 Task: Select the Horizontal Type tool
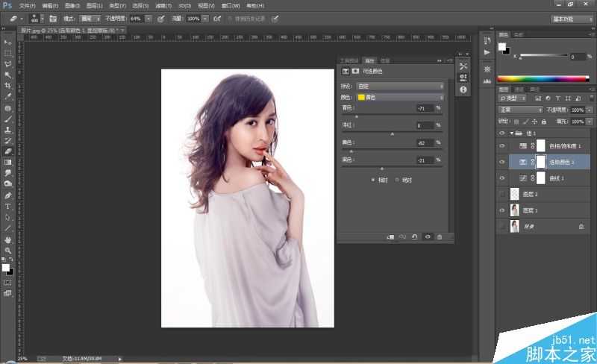tap(8, 206)
